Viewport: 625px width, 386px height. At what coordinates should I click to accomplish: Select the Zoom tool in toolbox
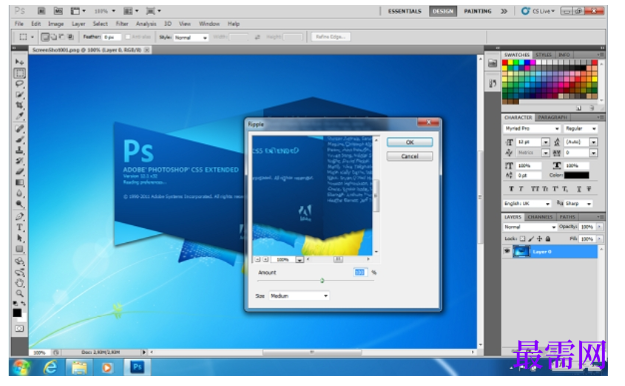19,294
